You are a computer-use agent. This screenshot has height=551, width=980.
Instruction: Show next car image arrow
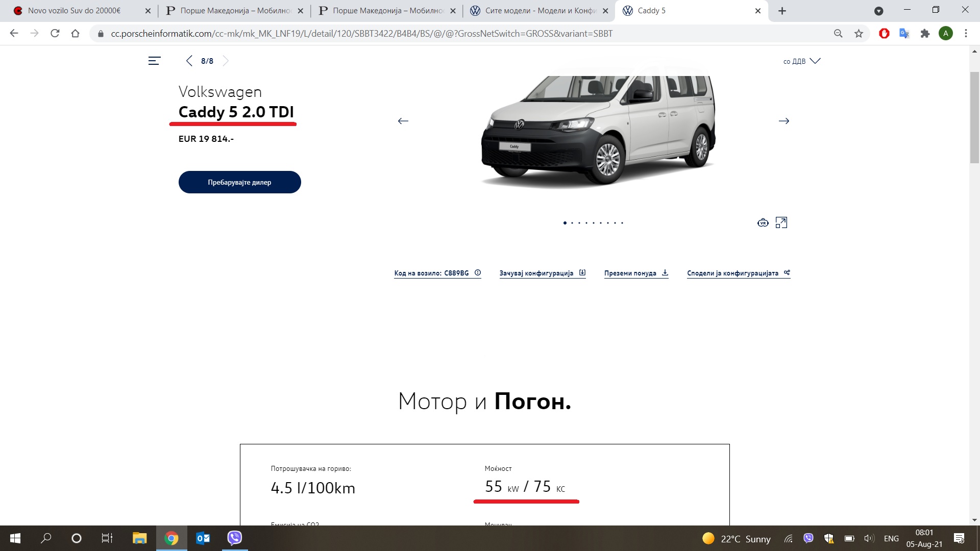tap(784, 121)
